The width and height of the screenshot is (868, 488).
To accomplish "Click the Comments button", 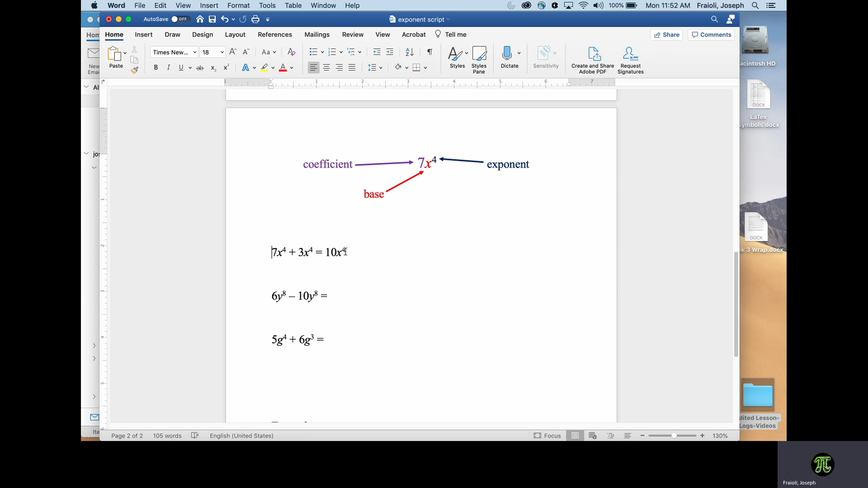I will pyautogui.click(x=711, y=35).
